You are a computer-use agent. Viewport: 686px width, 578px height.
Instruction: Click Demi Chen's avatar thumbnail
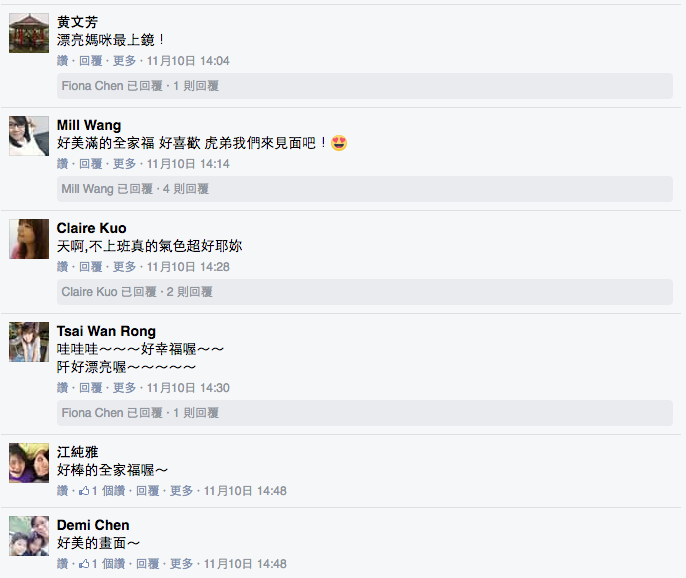[29, 536]
